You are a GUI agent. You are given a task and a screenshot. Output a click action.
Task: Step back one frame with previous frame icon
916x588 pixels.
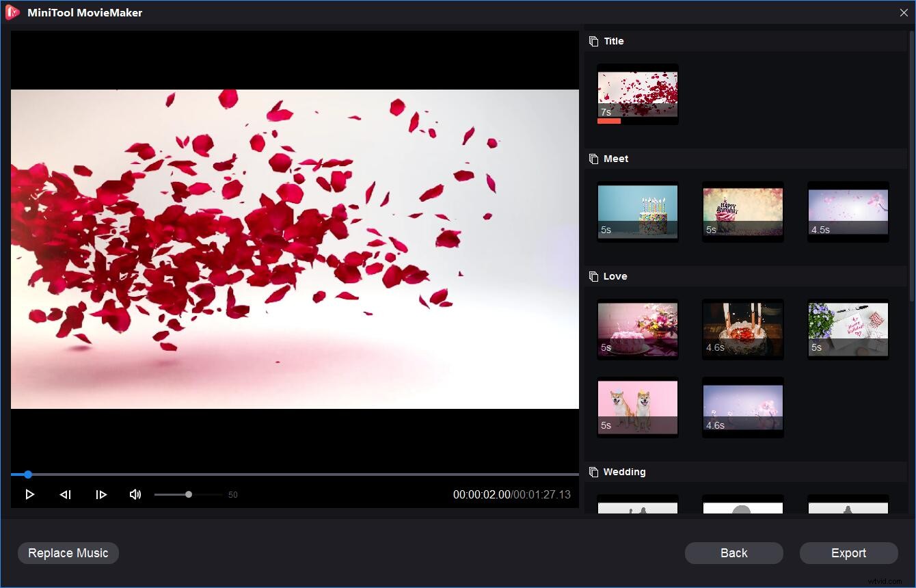pyautogui.click(x=66, y=494)
